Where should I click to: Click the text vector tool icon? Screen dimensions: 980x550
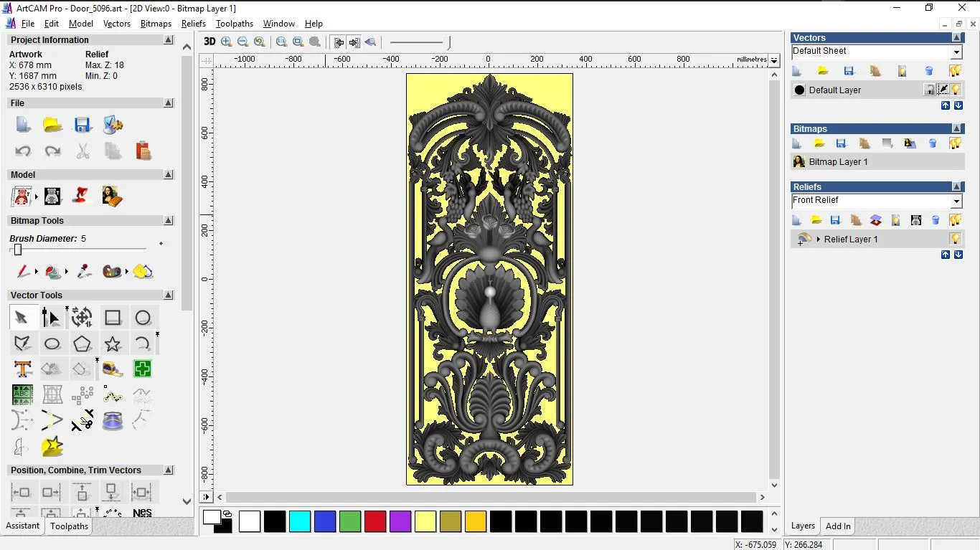[x=23, y=369]
